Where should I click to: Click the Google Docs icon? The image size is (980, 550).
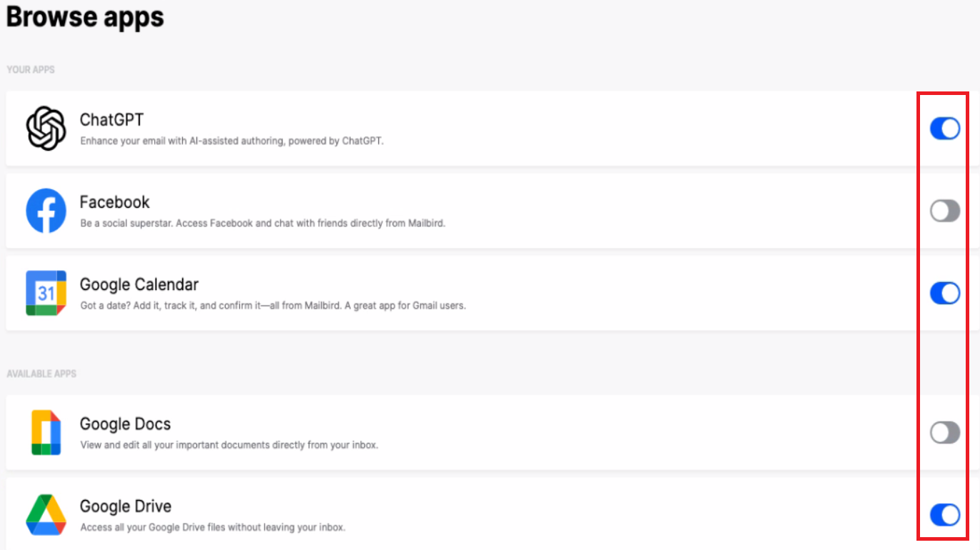(46, 432)
